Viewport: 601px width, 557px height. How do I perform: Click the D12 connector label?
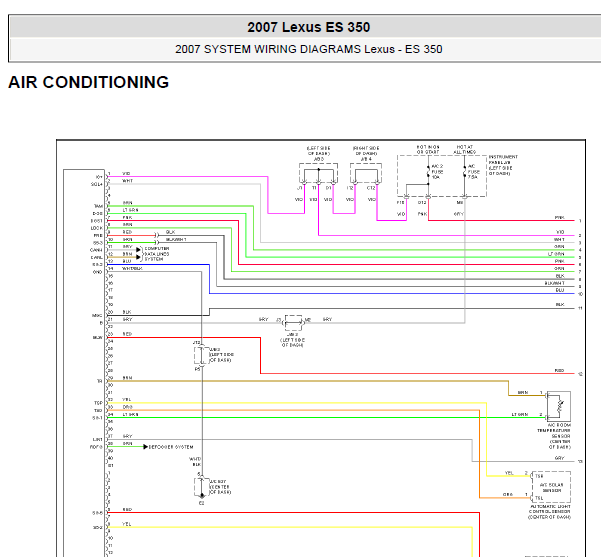point(422,202)
